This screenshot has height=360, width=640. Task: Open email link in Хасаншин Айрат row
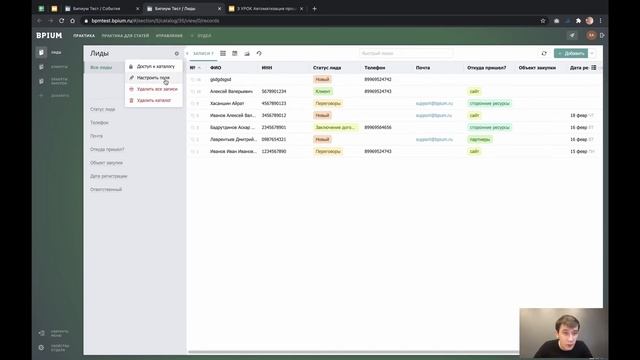tap(434, 104)
